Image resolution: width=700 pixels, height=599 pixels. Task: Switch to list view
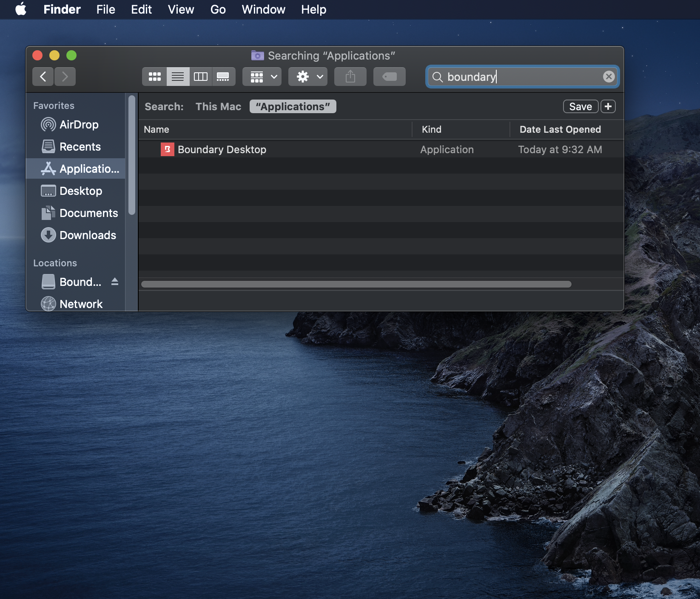point(178,77)
